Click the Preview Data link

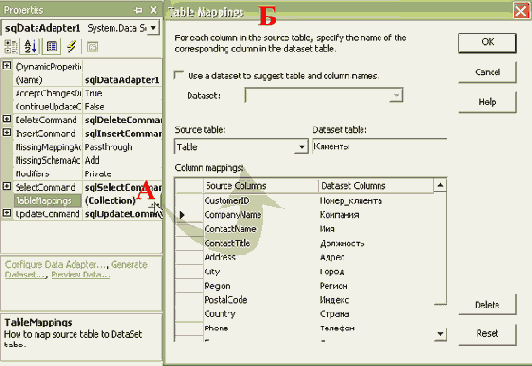80,275
